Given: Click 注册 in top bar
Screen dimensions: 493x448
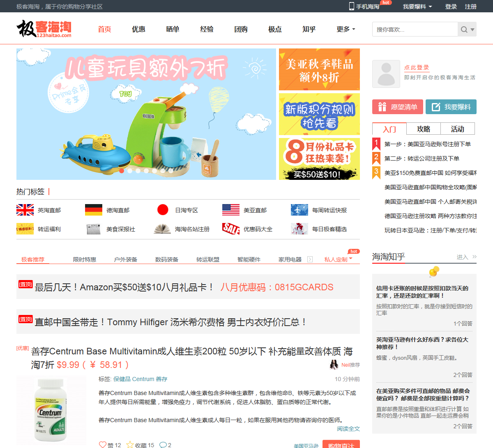Looking at the screenshot, I should coord(471,7).
